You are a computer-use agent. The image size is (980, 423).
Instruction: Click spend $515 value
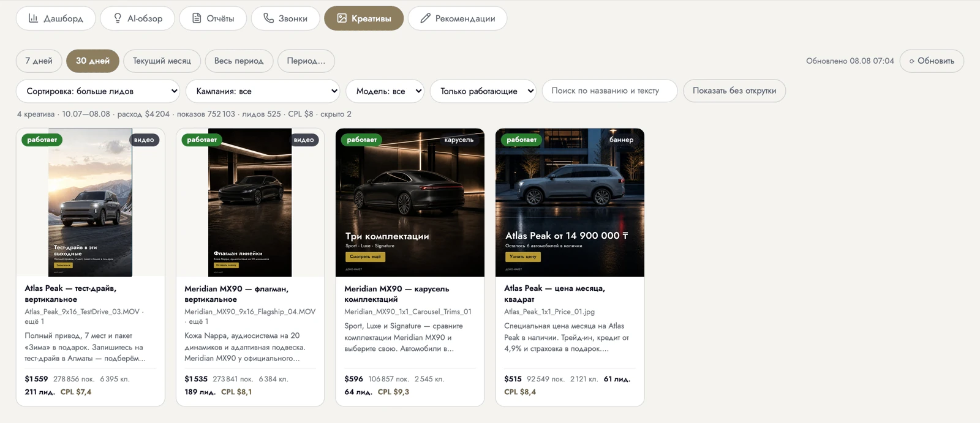pos(513,379)
